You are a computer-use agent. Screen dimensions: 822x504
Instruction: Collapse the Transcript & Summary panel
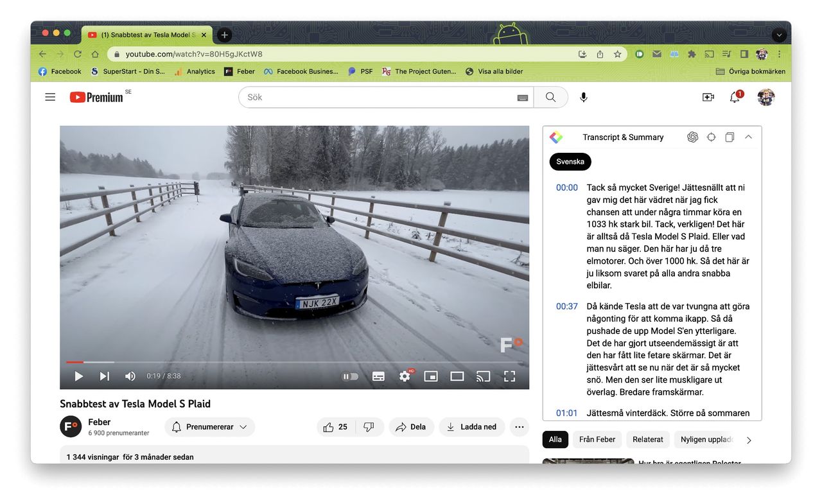click(x=748, y=137)
